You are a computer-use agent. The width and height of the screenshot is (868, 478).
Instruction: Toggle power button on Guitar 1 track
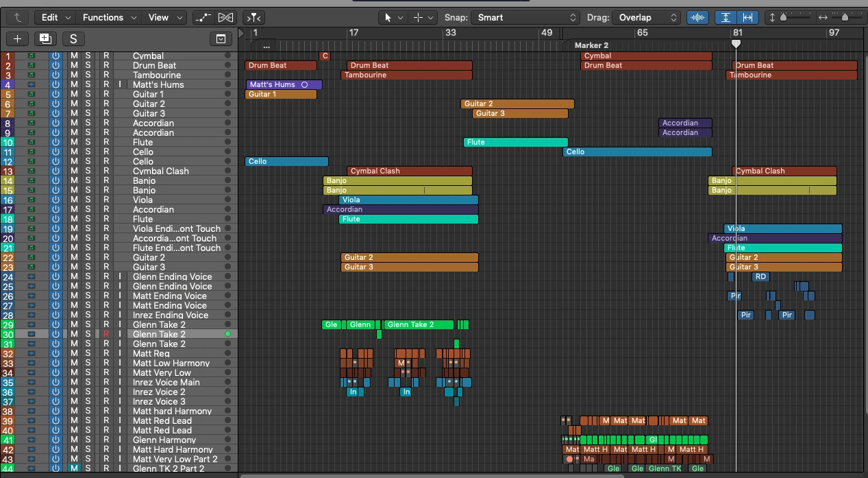pyautogui.click(x=55, y=95)
